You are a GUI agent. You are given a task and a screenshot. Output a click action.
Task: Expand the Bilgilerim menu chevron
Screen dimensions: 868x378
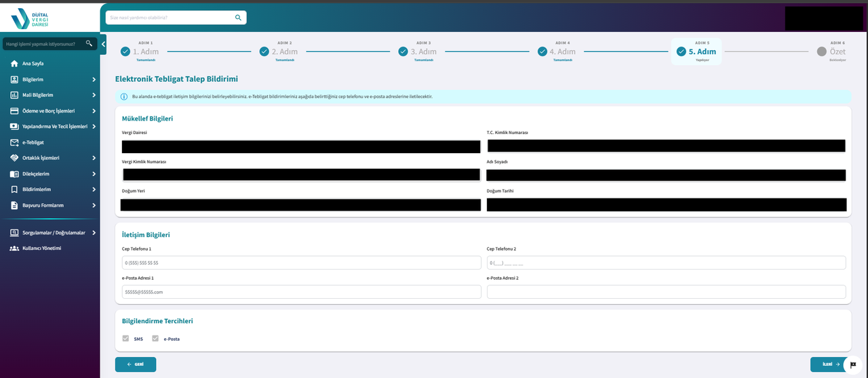pos(94,79)
